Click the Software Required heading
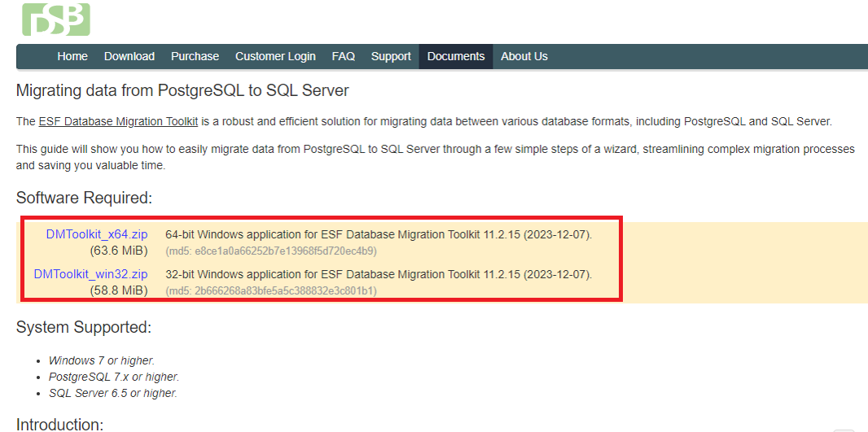 [84, 198]
